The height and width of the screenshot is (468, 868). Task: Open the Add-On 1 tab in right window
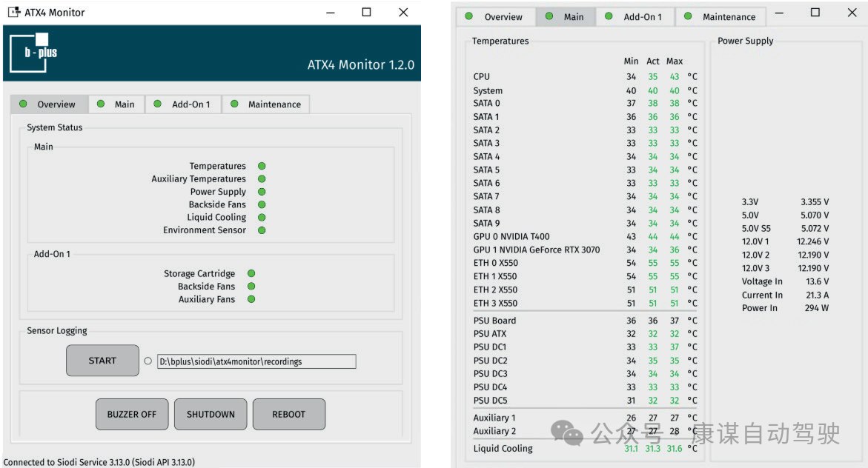click(x=635, y=16)
